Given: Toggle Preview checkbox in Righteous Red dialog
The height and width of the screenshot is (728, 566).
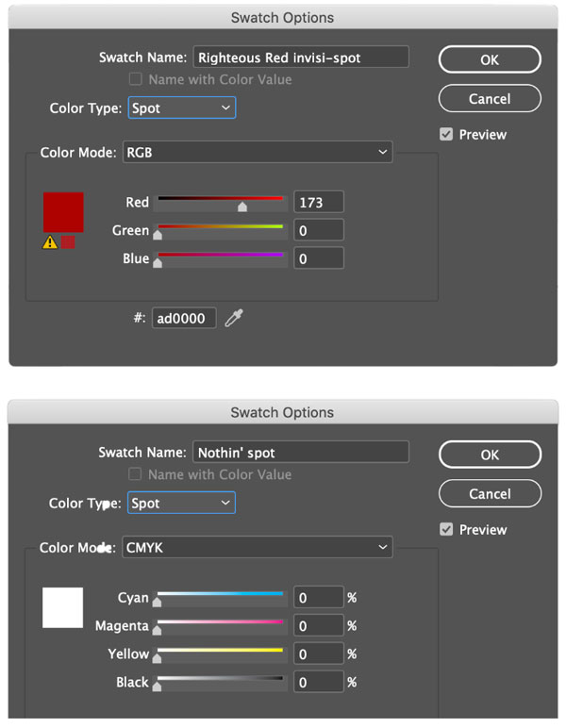Looking at the screenshot, I should (x=446, y=135).
